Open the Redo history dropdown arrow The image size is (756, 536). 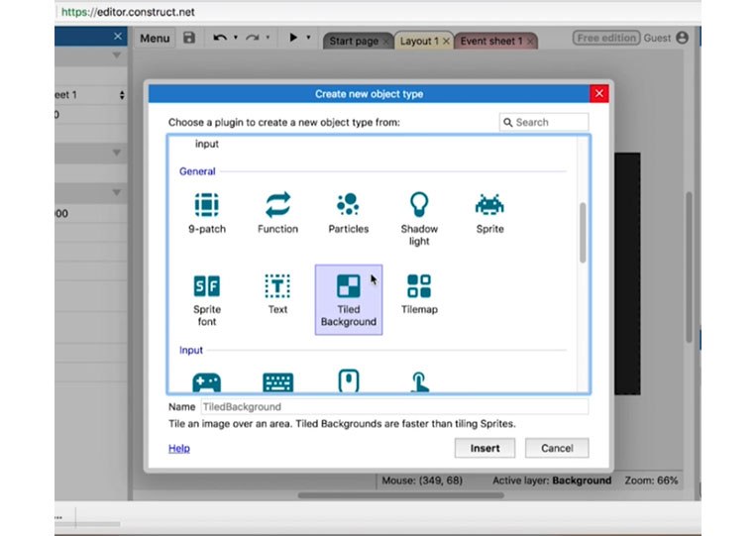(269, 38)
